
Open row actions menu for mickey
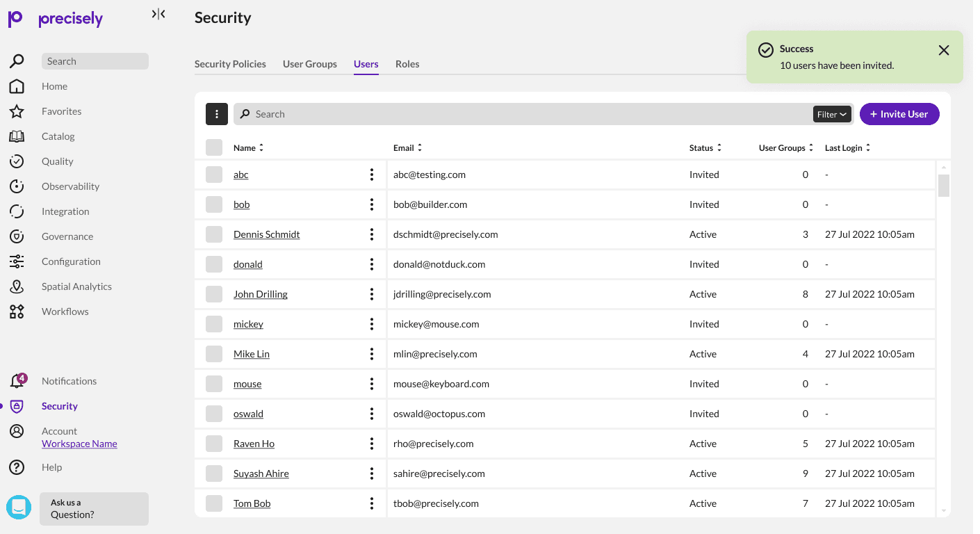pos(372,324)
